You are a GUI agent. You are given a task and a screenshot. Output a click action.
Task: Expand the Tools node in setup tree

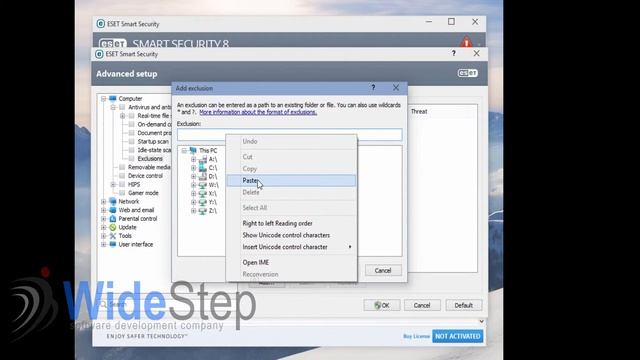(x=104, y=236)
